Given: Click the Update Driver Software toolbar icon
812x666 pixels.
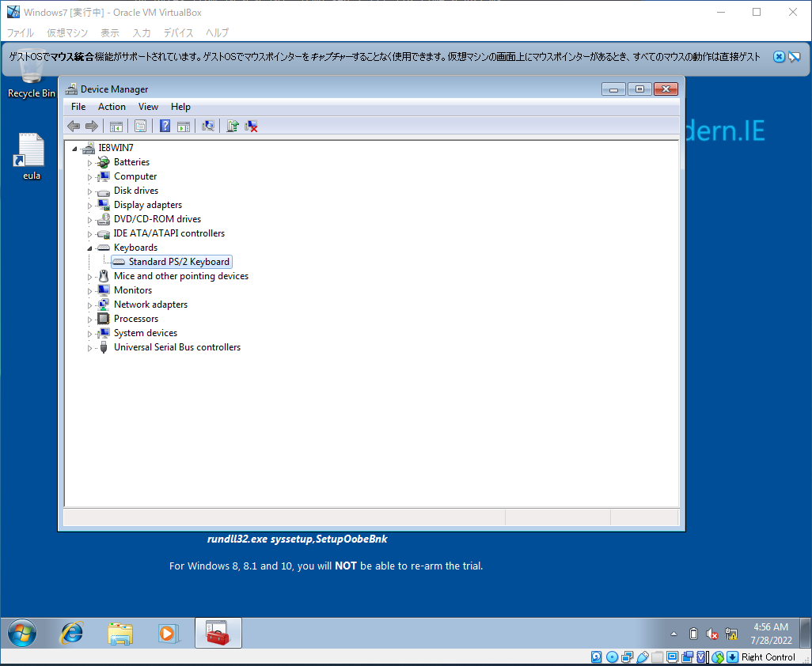Looking at the screenshot, I should point(233,126).
